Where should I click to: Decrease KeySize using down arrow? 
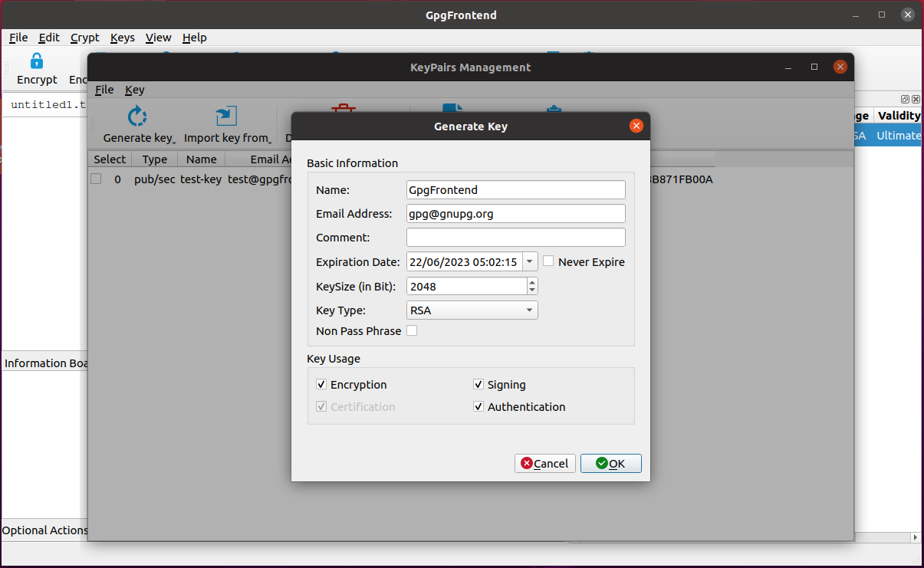pos(532,291)
